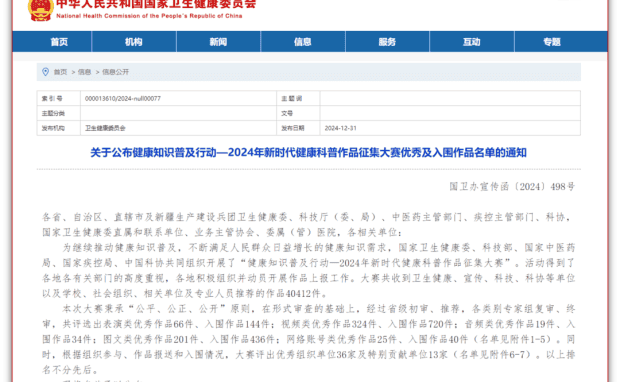This screenshot has height=382, width=620.
Task: Click the publish date 2024-12-31
Action: pyautogui.click(x=340, y=128)
